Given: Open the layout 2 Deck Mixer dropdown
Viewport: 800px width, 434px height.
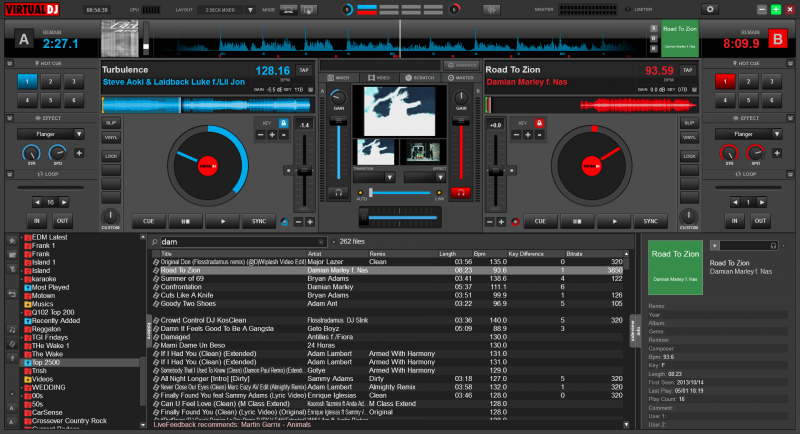Looking at the screenshot, I should pyautogui.click(x=228, y=10).
